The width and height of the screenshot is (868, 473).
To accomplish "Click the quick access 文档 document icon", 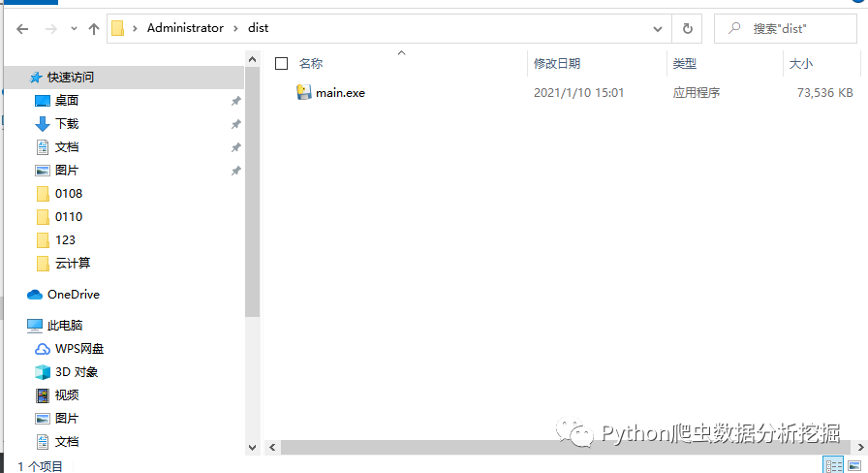I will click(x=43, y=147).
